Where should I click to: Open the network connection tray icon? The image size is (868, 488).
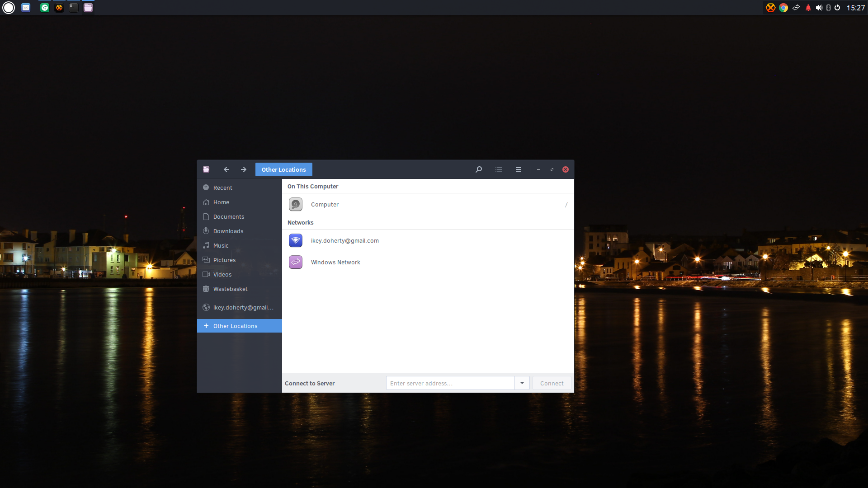pyautogui.click(x=796, y=8)
